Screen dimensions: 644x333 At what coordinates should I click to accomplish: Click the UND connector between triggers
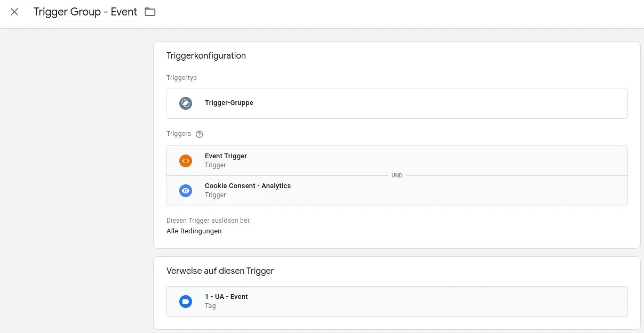pyautogui.click(x=396, y=175)
